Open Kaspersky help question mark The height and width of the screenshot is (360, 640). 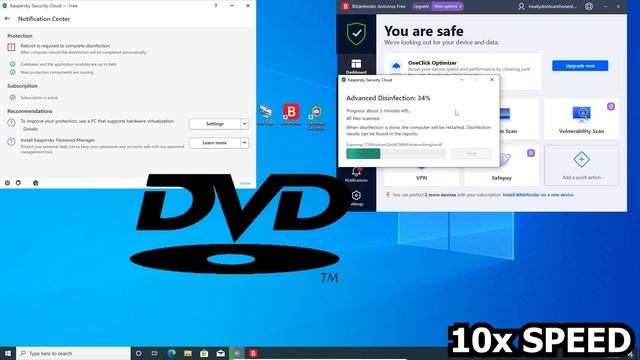coord(216,6)
